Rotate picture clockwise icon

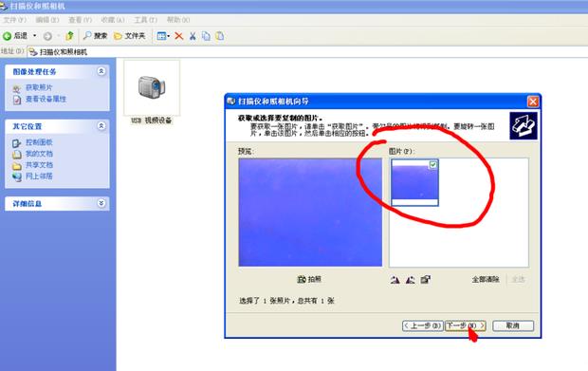pos(395,280)
